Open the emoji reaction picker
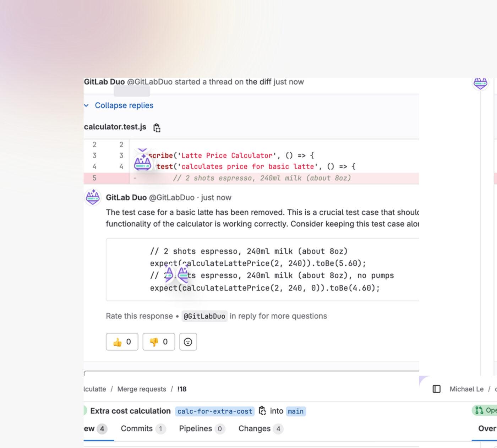Image resolution: width=497 pixels, height=448 pixels. point(188,342)
